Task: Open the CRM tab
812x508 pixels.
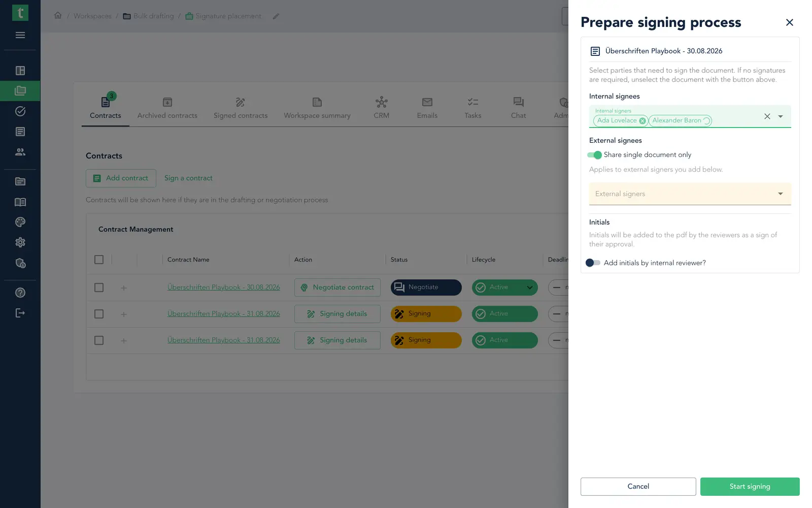Action: coord(382,108)
